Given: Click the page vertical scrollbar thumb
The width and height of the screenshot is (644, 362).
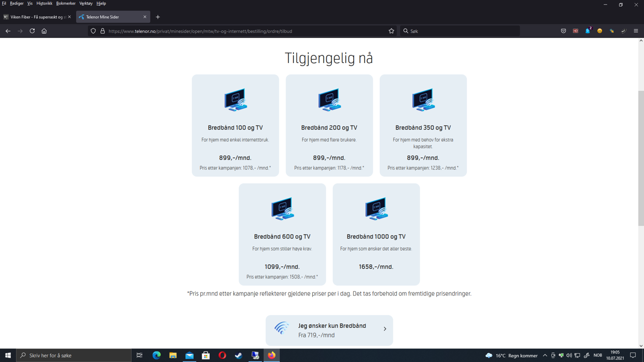Looking at the screenshot, I should [641, 158].
